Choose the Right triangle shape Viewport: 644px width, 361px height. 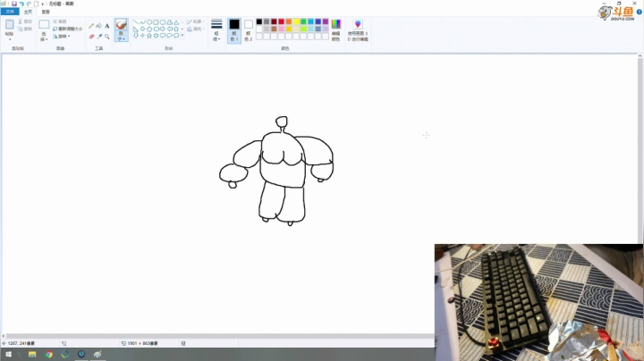(136, 29)
